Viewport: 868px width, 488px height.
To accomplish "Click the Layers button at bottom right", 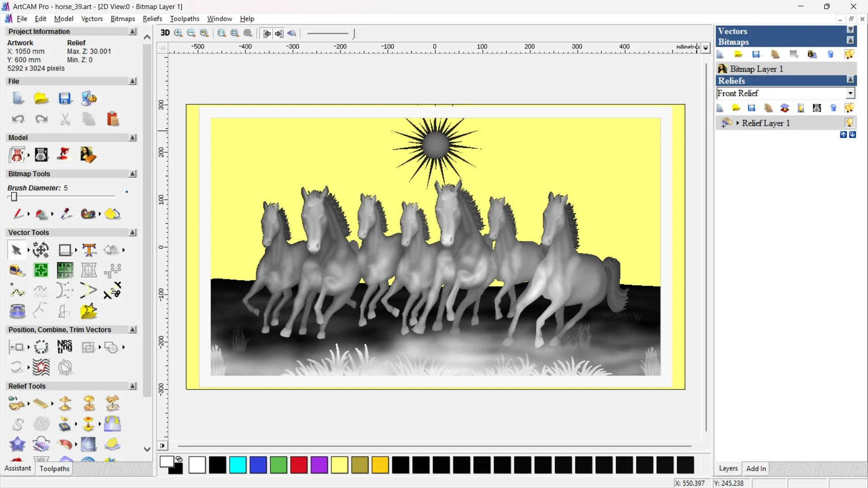I will click(728, 469).
